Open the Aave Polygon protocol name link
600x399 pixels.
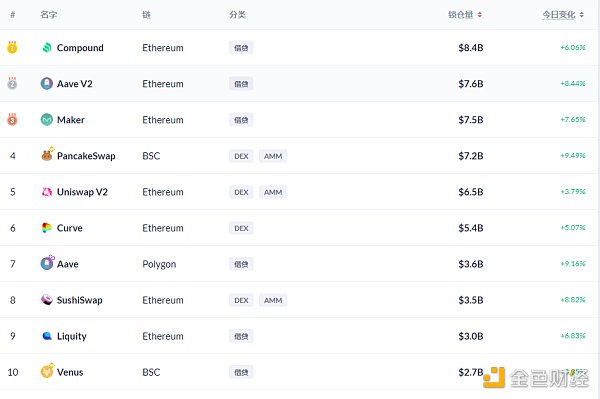pos(68,264)
